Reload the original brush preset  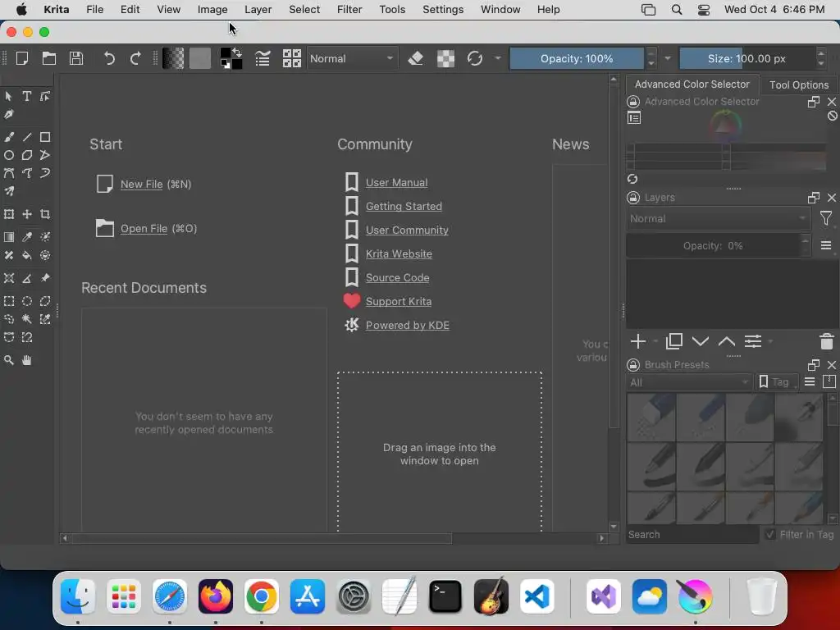(x=475, y=58)
